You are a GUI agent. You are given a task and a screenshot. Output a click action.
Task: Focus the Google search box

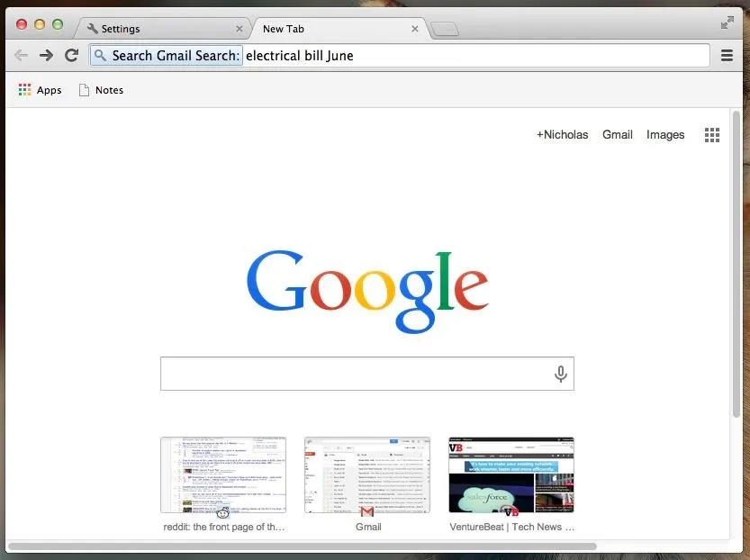(367, 374)
